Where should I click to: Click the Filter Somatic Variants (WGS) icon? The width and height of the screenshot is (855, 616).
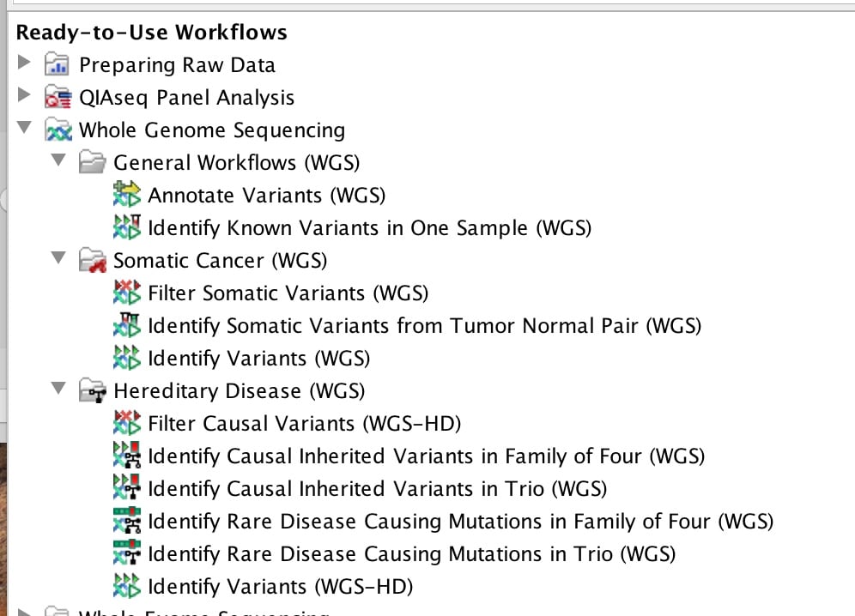pos(127,293)
